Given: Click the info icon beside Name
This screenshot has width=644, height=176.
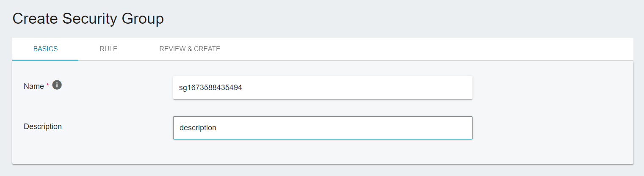Looking at the screenshot, I should click(57, 85).
